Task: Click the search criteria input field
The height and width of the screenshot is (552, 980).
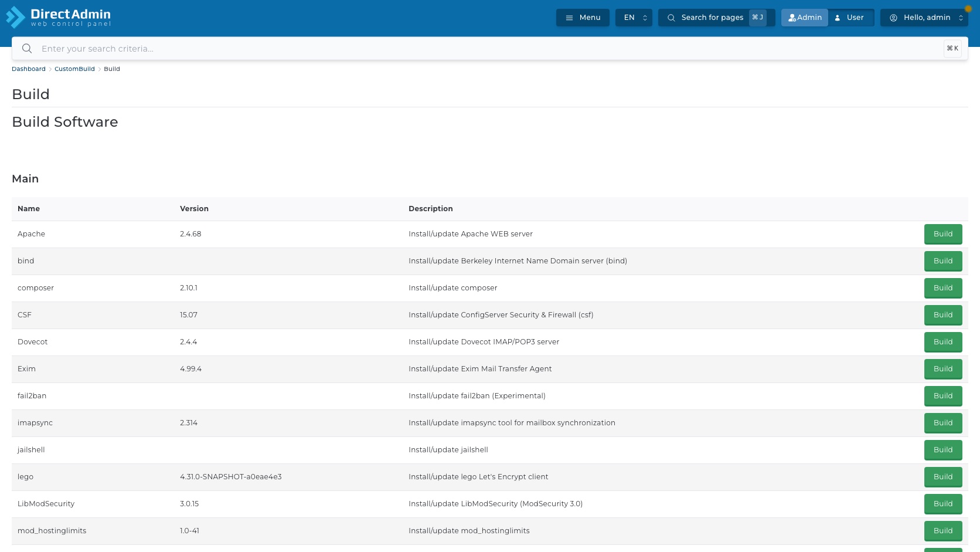Action: tap(489, 49)
